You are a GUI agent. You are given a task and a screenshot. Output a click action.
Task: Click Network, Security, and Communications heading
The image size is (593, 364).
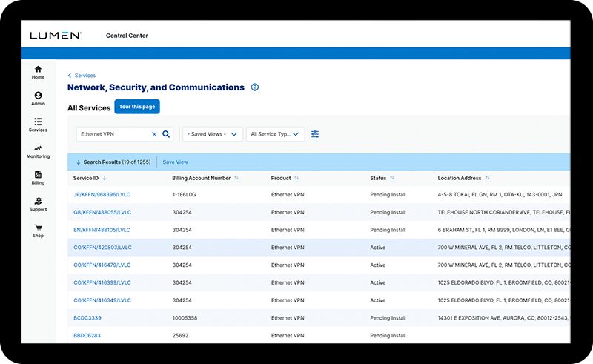(156, 87)
